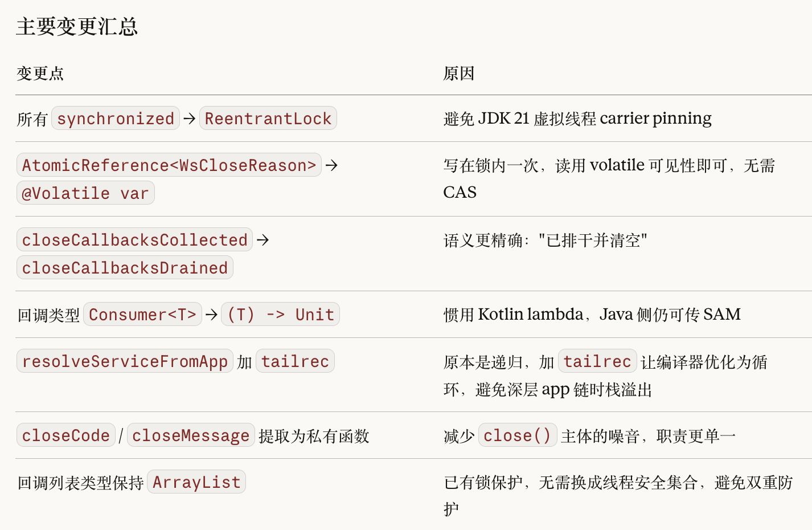
Task: Click the resolveServiceFromApp code chip
Action: [x=125, y=361]
